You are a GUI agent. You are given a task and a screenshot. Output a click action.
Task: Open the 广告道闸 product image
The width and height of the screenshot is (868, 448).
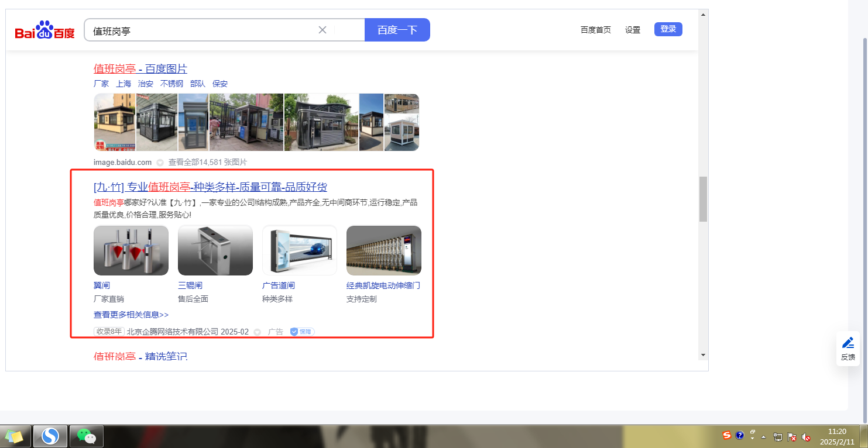coord(300,250)
